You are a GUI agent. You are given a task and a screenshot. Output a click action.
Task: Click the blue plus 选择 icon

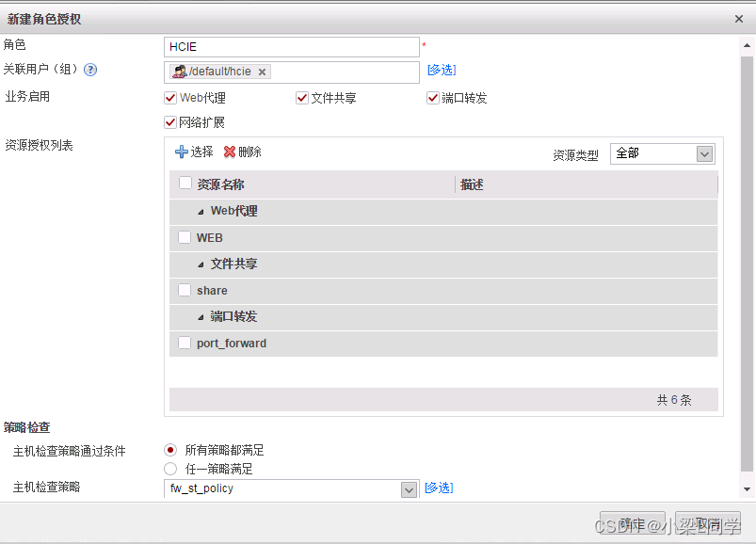[x=182, y=152]
